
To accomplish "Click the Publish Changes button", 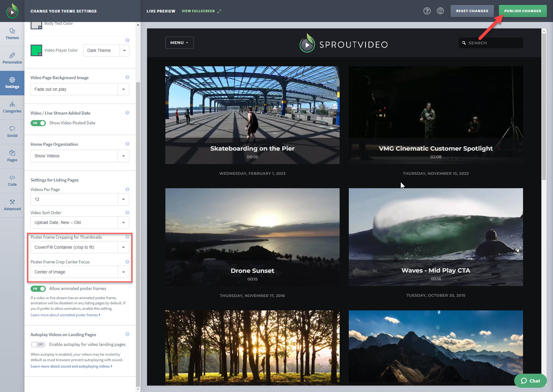I will pos(523,11).
